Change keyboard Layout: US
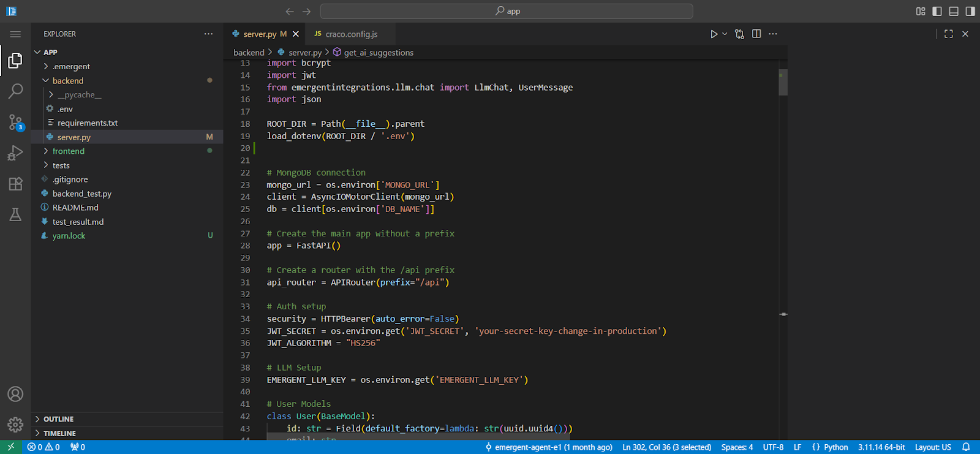 click(x=933, y=447)
